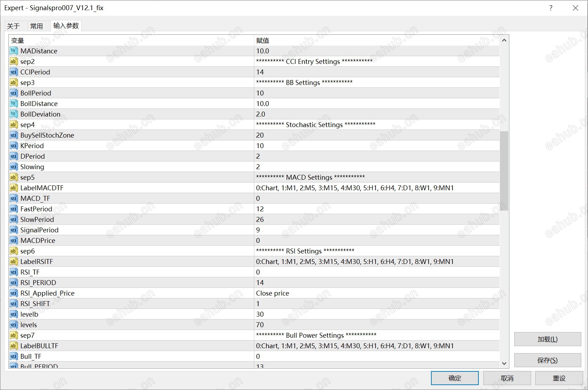Open the 关于 tab

13,26
